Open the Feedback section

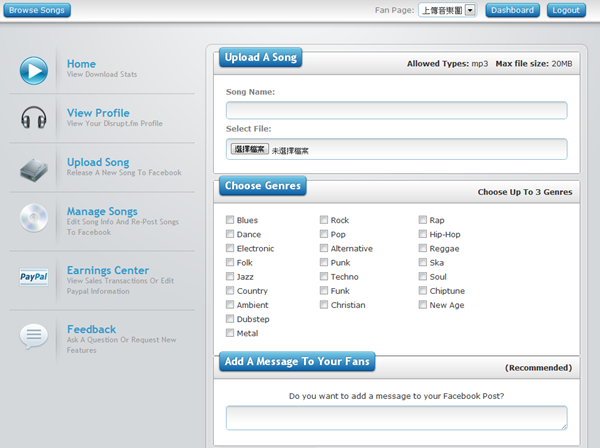point(91,329)
